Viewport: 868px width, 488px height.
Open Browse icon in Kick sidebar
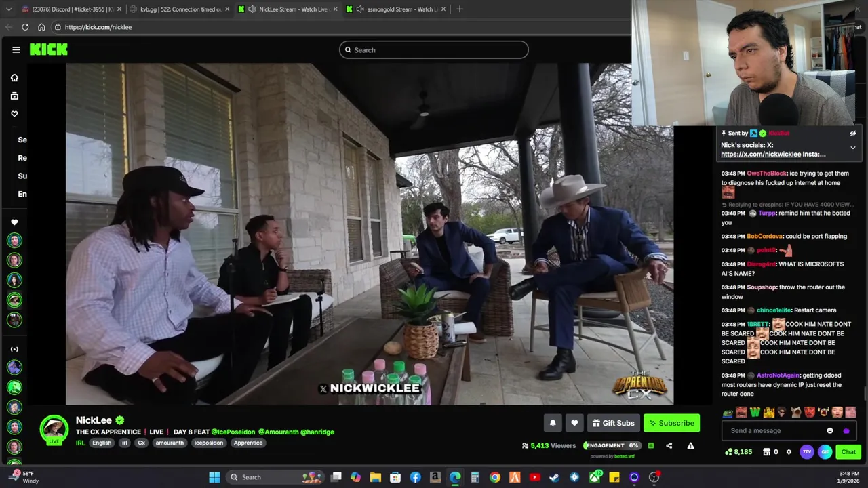pyautogui.click(x=14, y=96)
